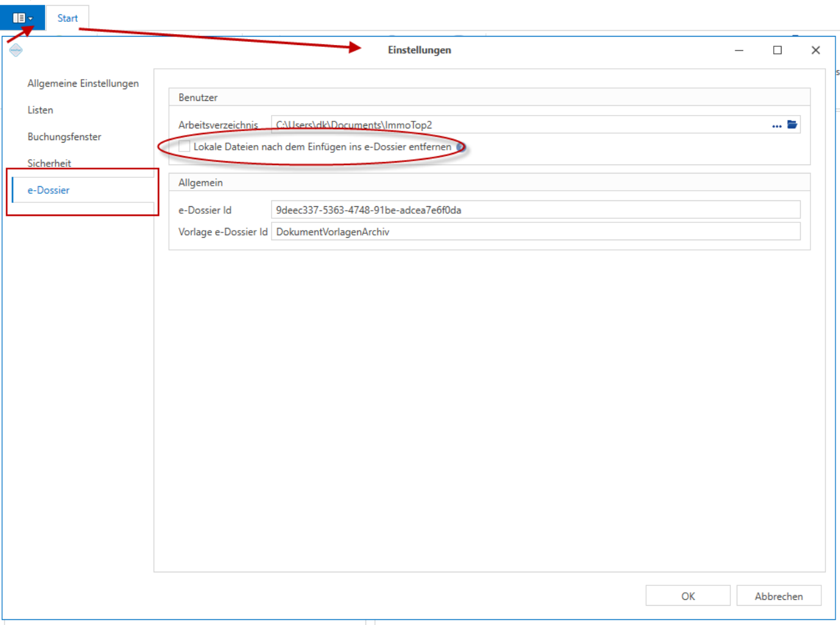Close the Einstellungen dialog
This screenshot has width=840, height=625.
tap(816, 50)
